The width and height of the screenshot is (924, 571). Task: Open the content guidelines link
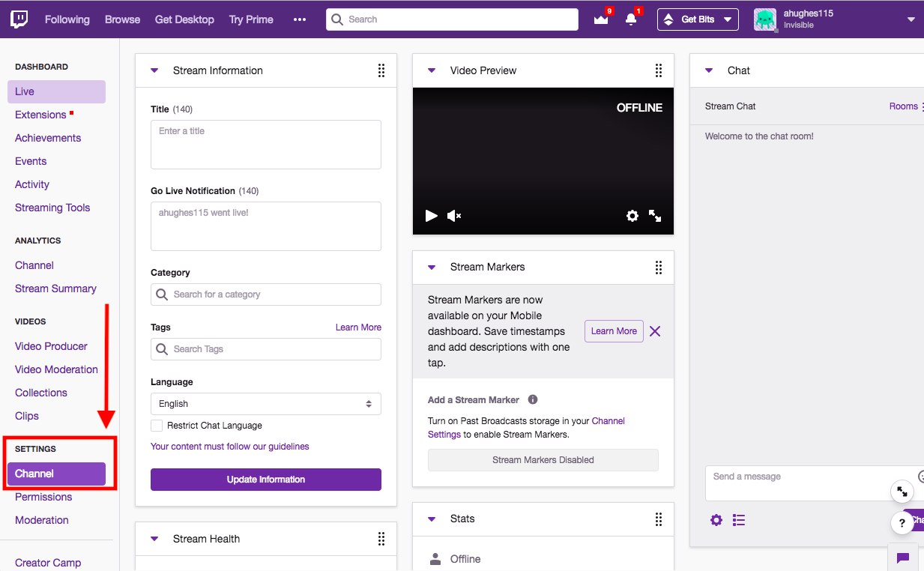click(x=230, y=447)
